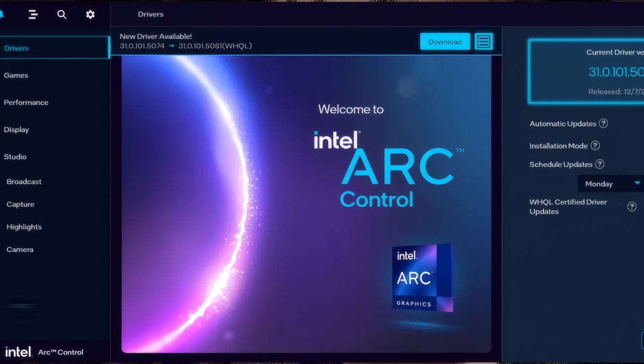Open the Highlights sidebar item
Viewport: 644px width, 364px height.
24,227
